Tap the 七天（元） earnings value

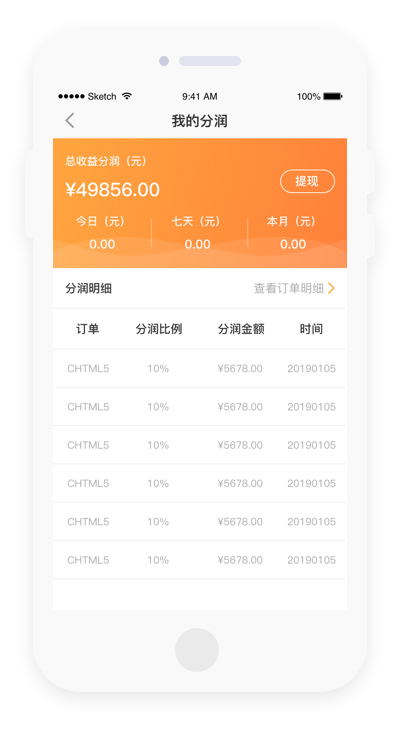pyautogui.click(x=197, y=244)
